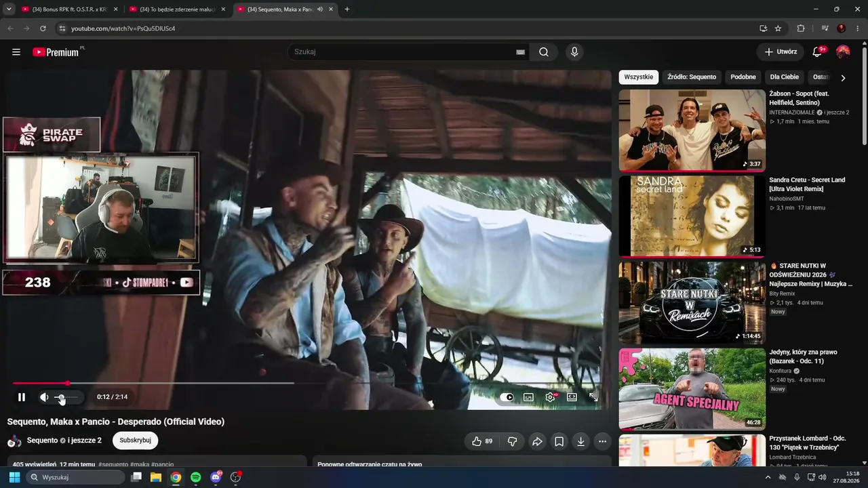The height and width of the screenshot is (488, 868).
Task: Enter fullscreen mode on the video
Action: pyautogui.click(x=593, y=397)
